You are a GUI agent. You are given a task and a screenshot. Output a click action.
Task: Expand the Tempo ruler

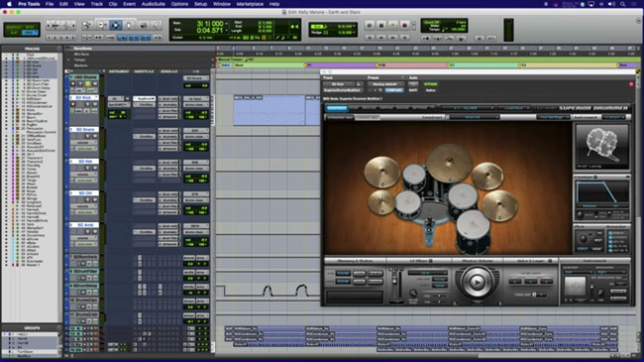(x=68, y=60)
